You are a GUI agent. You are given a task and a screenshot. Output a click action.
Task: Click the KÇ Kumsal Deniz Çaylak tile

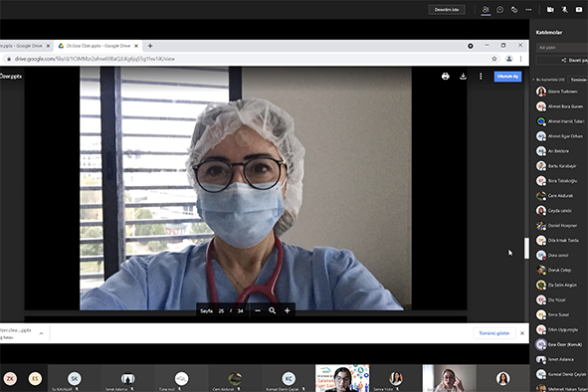[289, 378]
